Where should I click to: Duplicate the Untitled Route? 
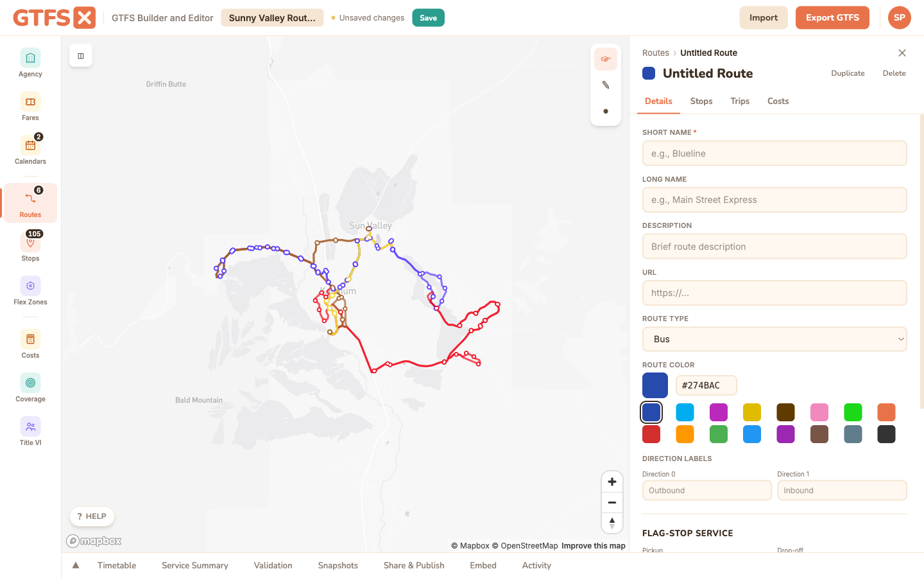848,73
